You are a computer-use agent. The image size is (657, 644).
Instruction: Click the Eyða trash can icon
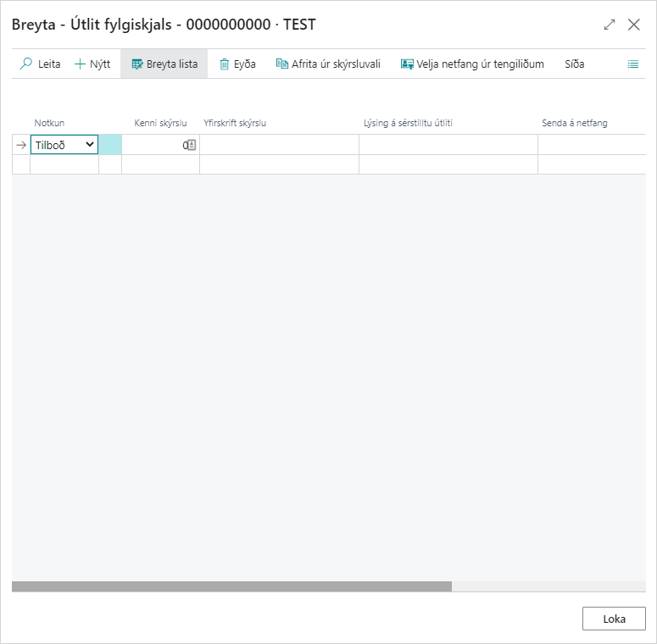pyautogui.click(x=225, y=64)
